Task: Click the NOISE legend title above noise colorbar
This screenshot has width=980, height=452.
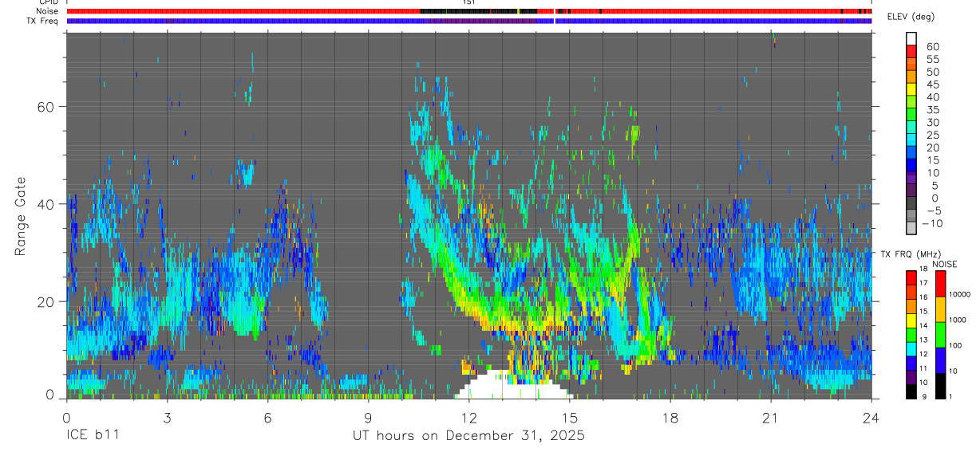Action: click(945, 264)
